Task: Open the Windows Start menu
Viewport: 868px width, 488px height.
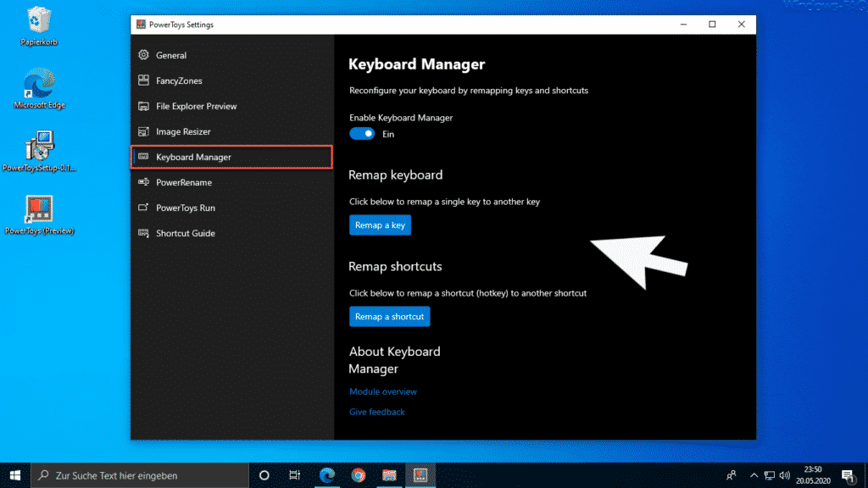Action: click(x=15, y=475)
